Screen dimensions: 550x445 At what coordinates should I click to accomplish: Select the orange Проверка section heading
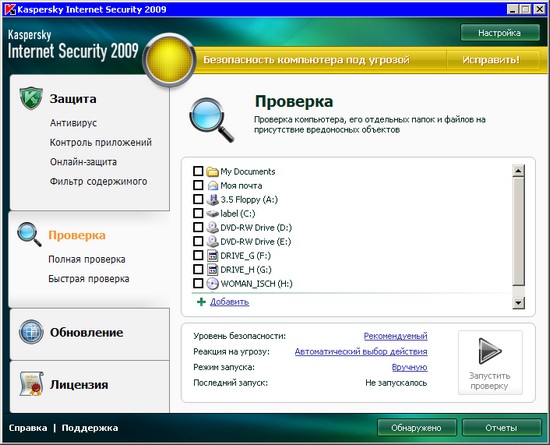77,235
